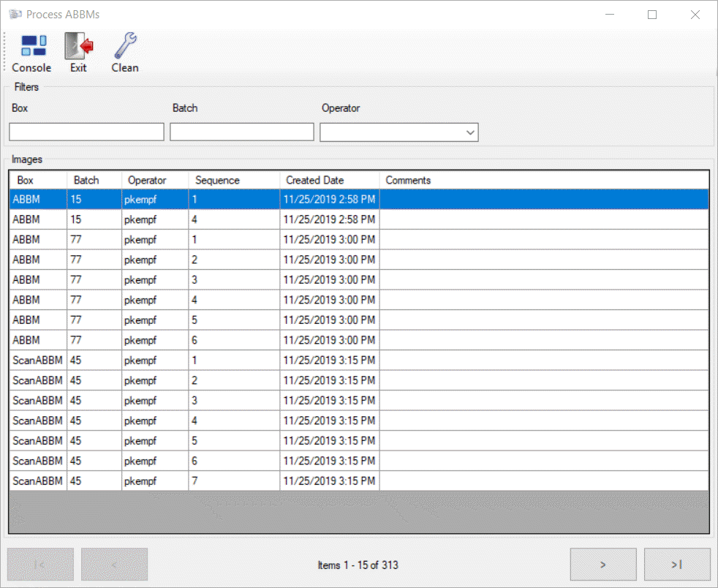
Task: Jump to the last page of items
Action: coord(677,565)
